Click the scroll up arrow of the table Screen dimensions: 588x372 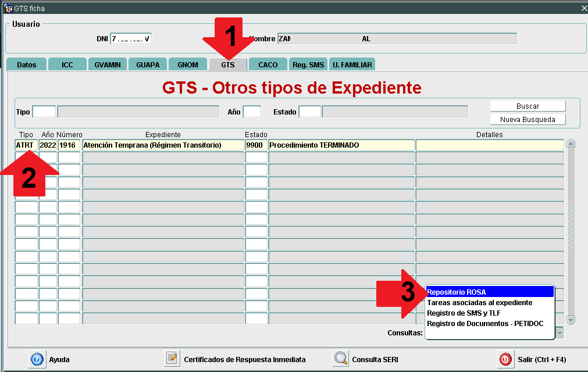(x=571, y=144)
